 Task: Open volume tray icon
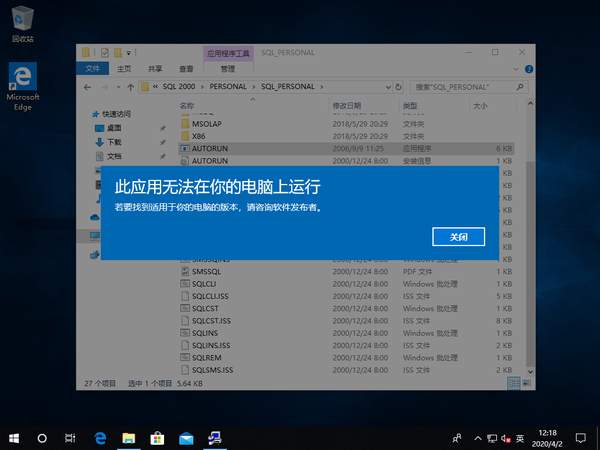tap(506, 439)
